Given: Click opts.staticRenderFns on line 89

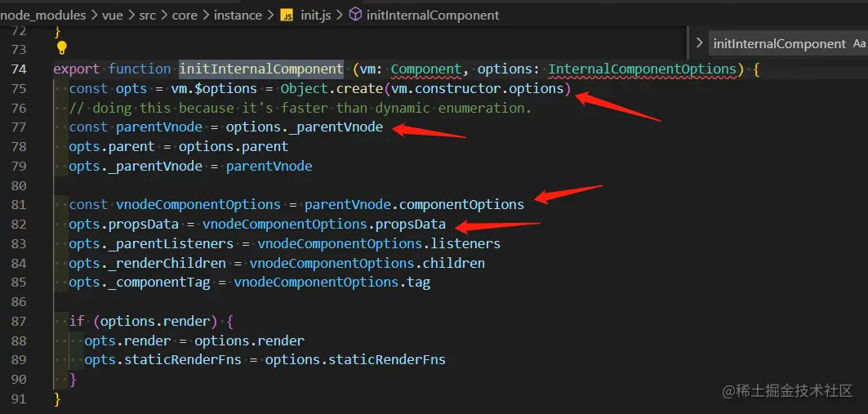Looking at the screenshot, I should point(162,360).
